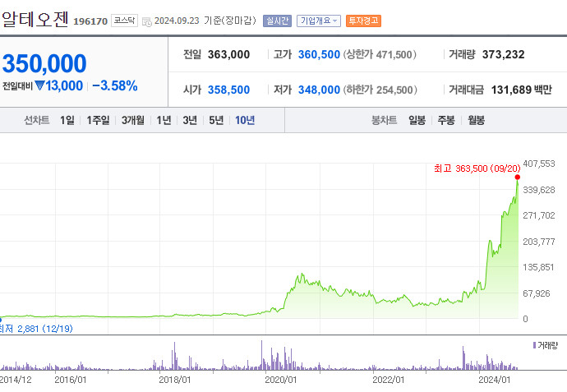Click the stock code 196170

pos(90,21)
